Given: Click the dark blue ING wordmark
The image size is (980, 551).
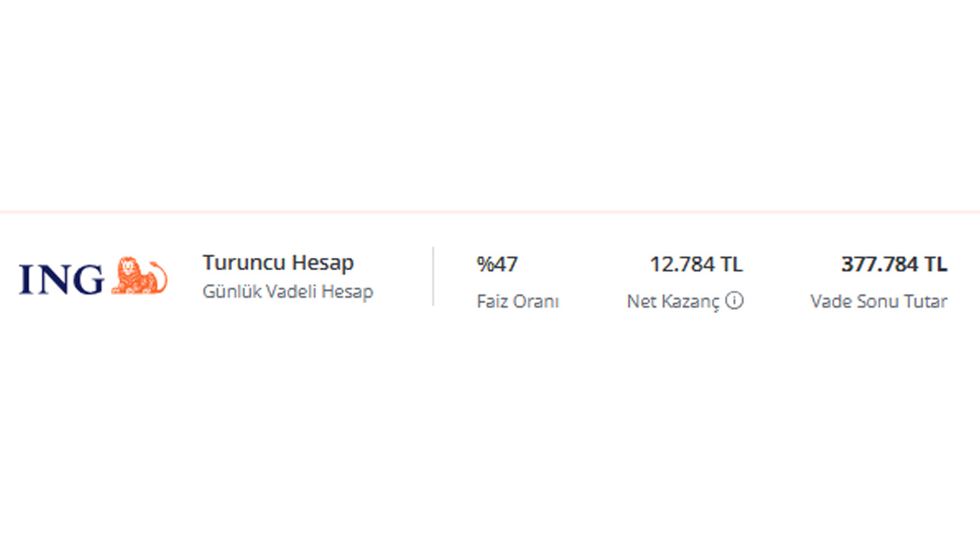Looking at the screenshot, I should point(61,279).
